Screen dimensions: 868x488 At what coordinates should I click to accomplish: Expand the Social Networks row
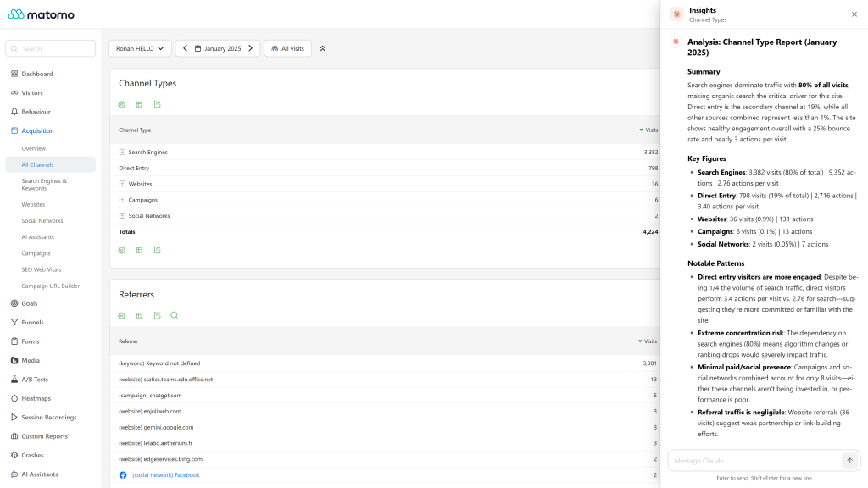122,216
